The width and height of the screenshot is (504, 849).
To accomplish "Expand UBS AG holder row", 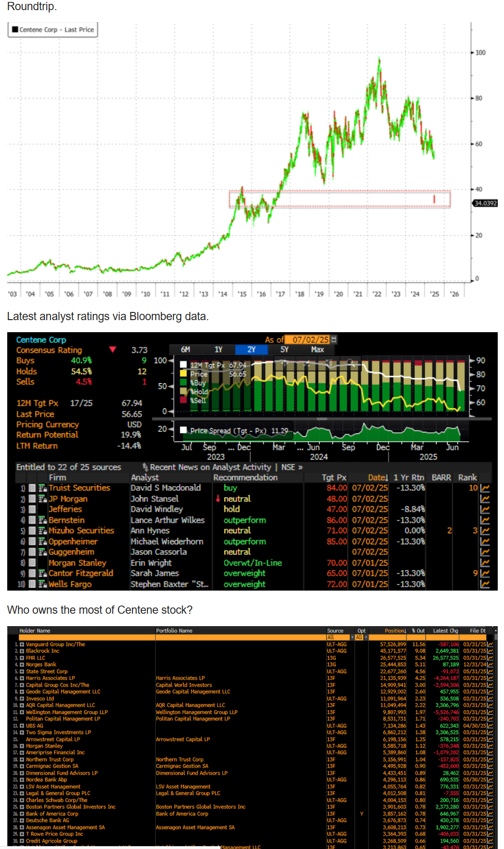I will point(22,726).
